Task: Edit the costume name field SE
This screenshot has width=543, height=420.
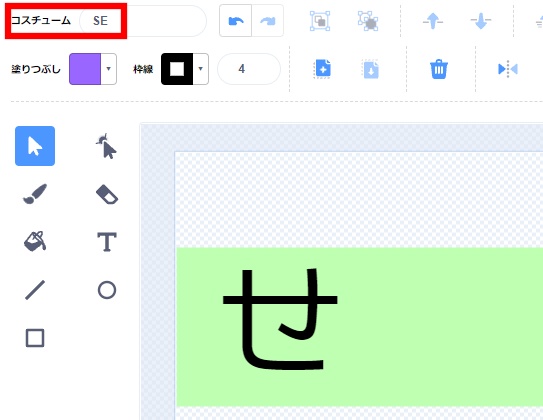Action: click(x=143, y=21)
